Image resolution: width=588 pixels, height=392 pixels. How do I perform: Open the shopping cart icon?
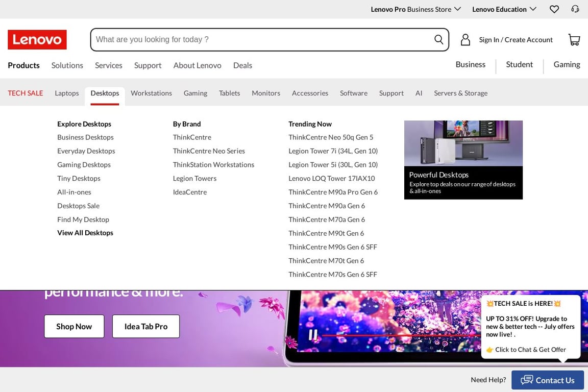point(574,40)
